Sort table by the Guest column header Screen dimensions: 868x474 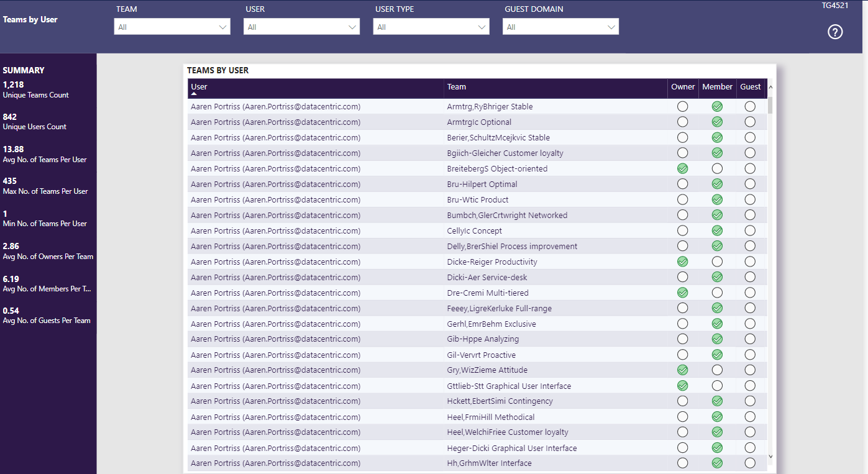click(750, 87)
